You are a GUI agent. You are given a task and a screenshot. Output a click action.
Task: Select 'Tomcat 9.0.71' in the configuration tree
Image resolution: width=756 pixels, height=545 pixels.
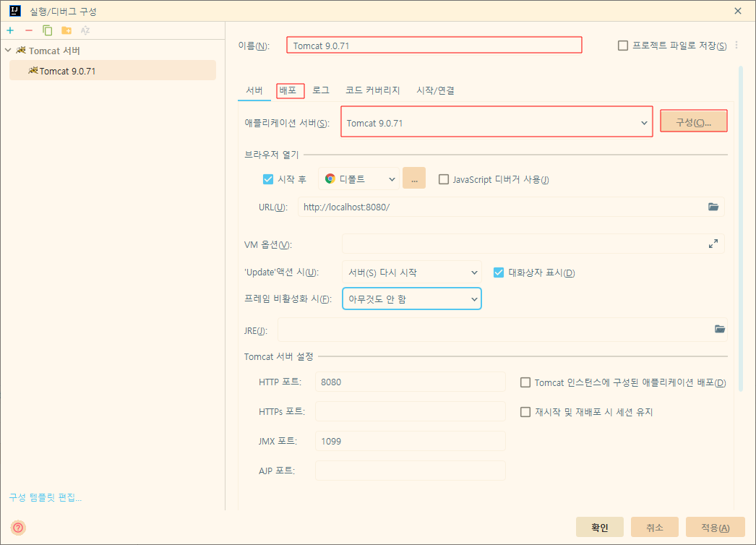(112, 71)
